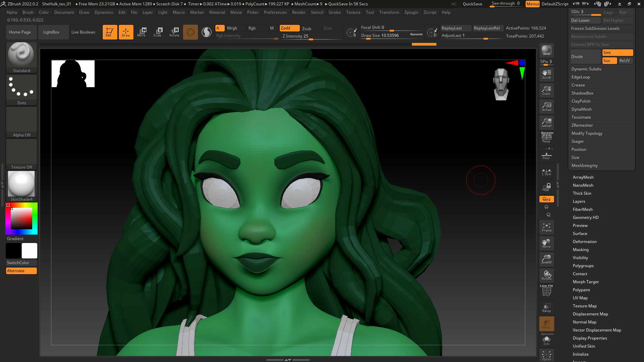
Task: Expand the ZRemesher section
Action: coord(582,125)
